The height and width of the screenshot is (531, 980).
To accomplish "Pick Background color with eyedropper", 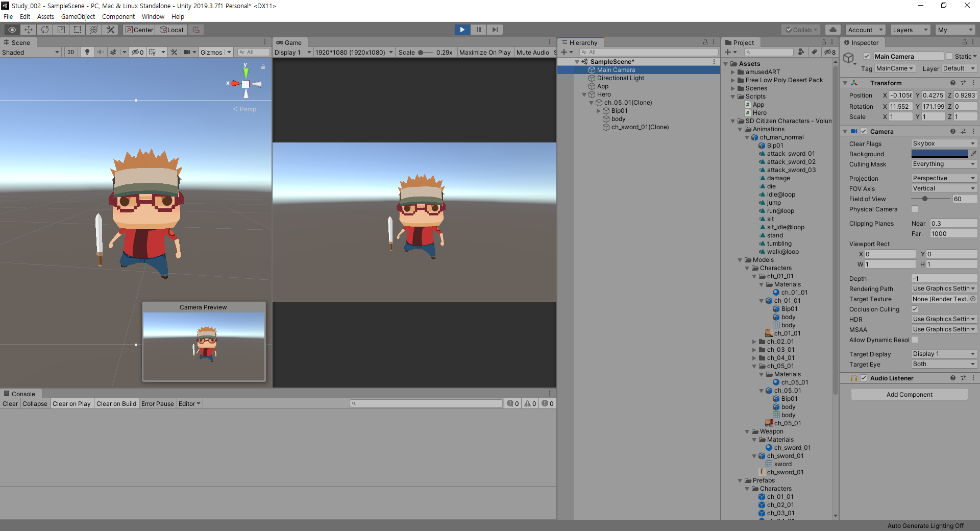I will [x=973, y=154].
